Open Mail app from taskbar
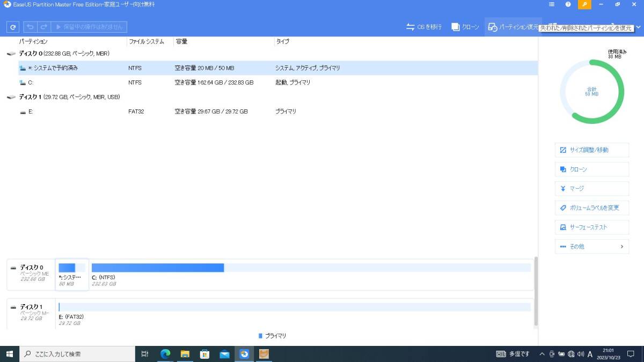The image size is (644, 362). pos(224,354)
